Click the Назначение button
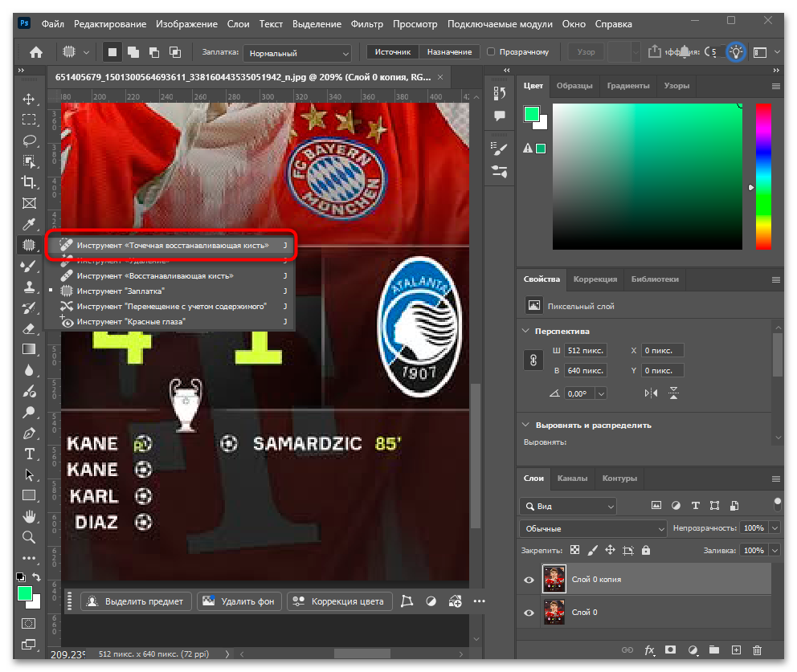This screenshot has width=797, height=672. pos(449,52)
